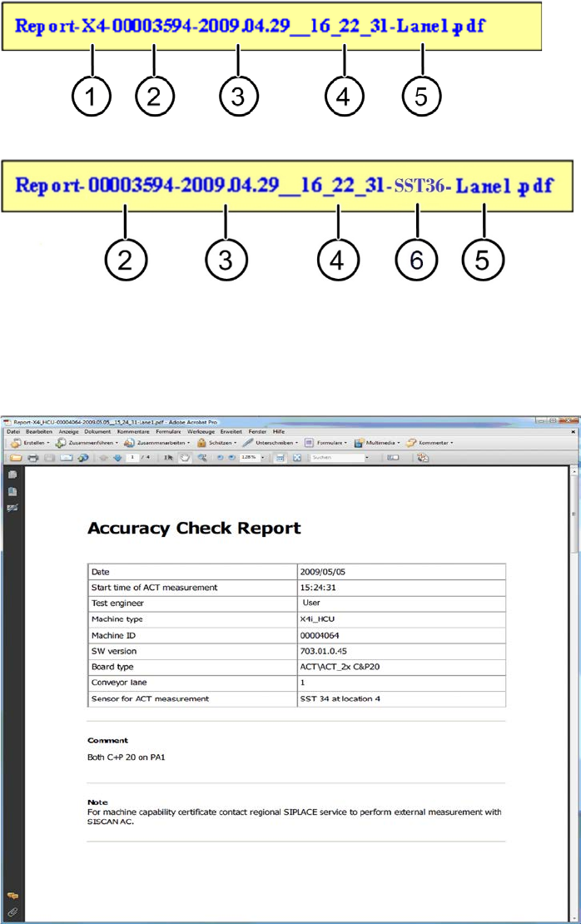The image size is (581, 924).
Task: Open the Attachments paperclip panel
Action: tap(12, 912)
